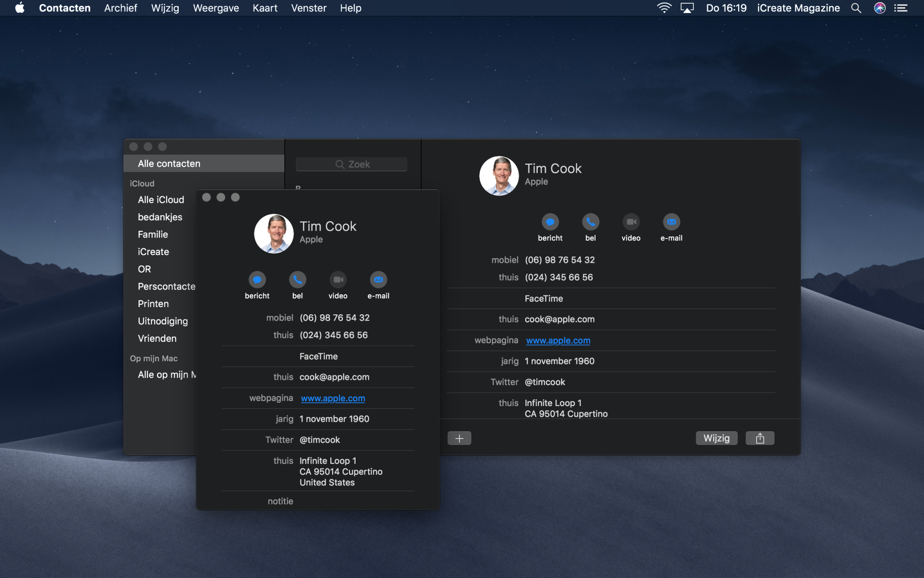This screenshot has width=924, height=578.
Task: Click the share icon button beside Wijzig
Action: (x=760, y=438)
